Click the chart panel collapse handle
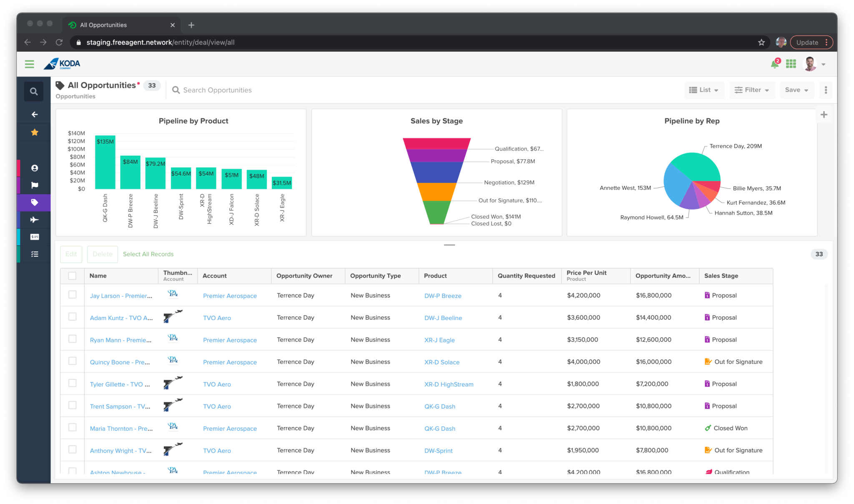 pos(449,245)
